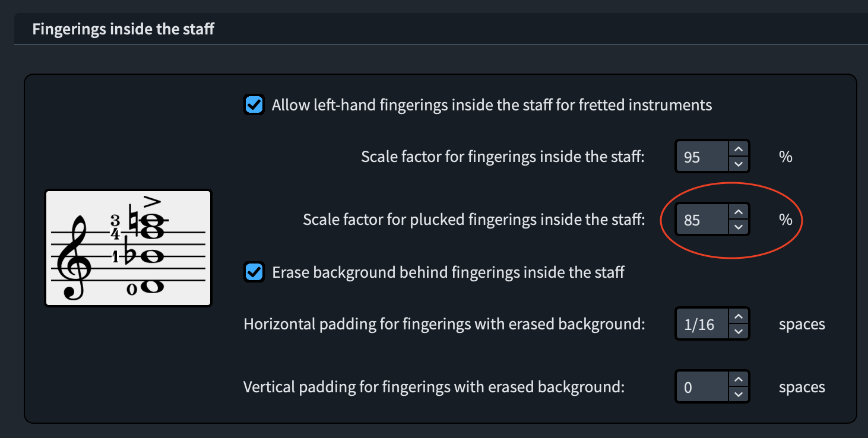Click the vertical padding field showing 0
The image size is (868, 438).
click(x=702, y=387)
